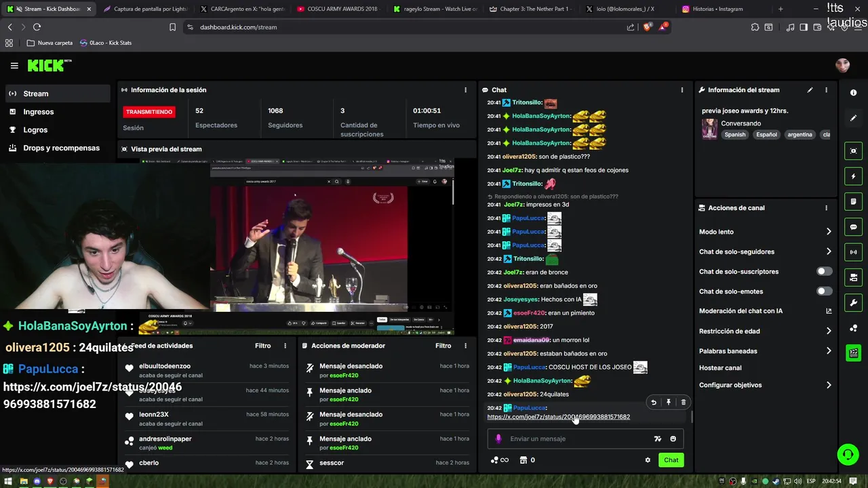Select the browser address bar
This screenshot has height=488, width=868.
tap(407, 27)
